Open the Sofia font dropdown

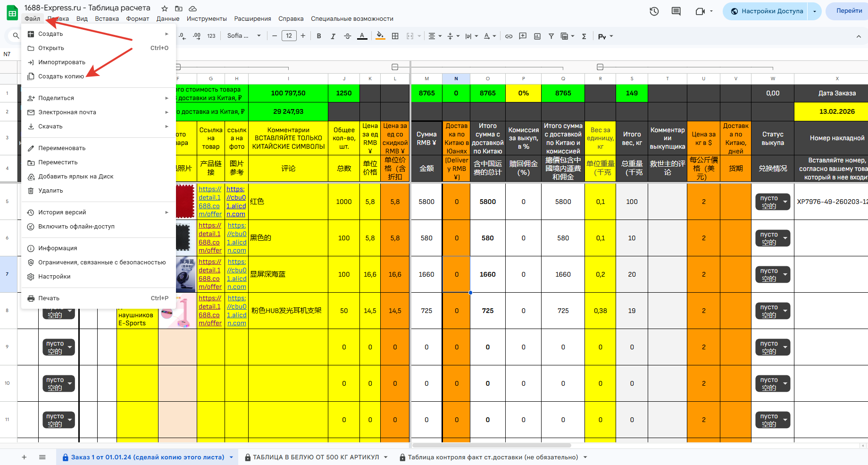[x=244, y=36]
